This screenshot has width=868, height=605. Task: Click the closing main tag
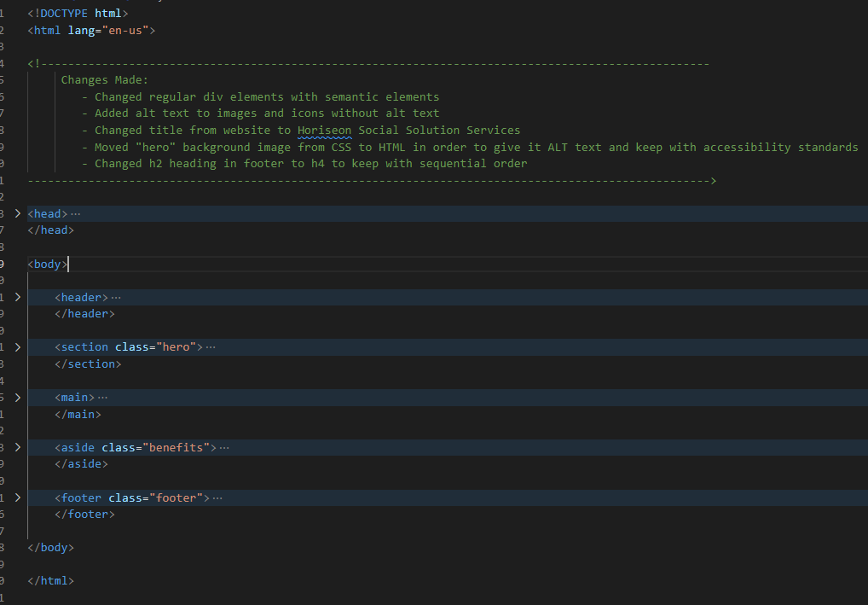click(78, 415)
